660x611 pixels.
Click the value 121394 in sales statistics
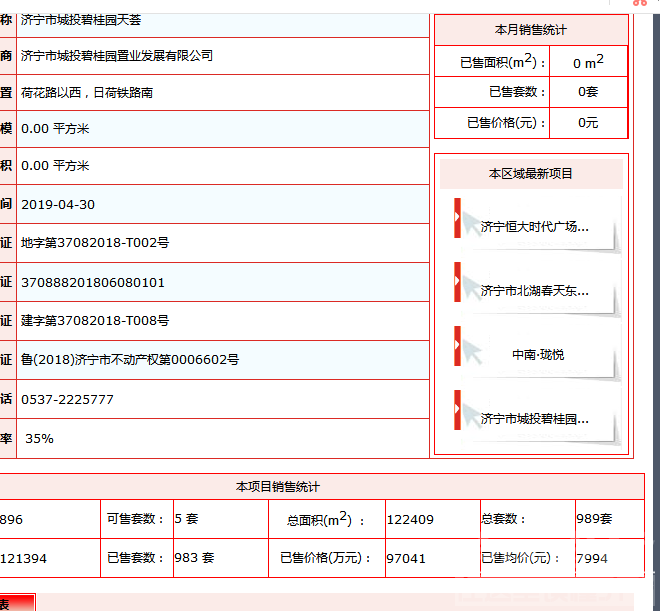pos(24,559)
